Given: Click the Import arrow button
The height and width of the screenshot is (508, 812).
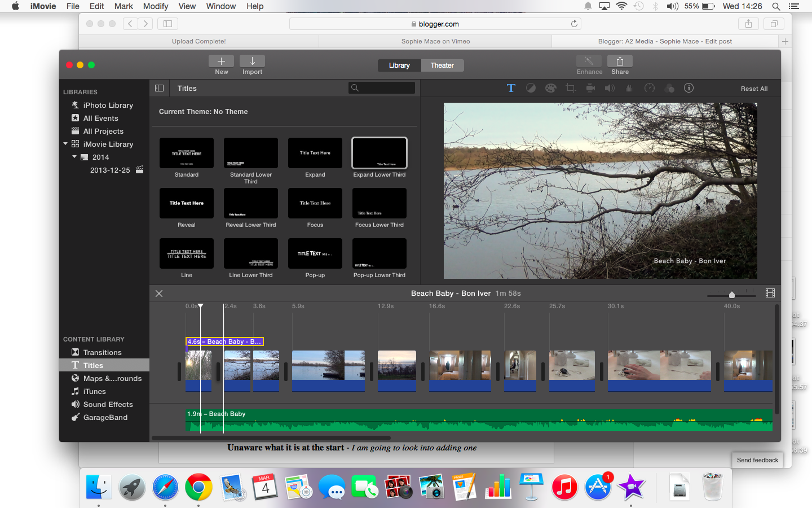Looking at the screenshot, I should pos(252,61).
